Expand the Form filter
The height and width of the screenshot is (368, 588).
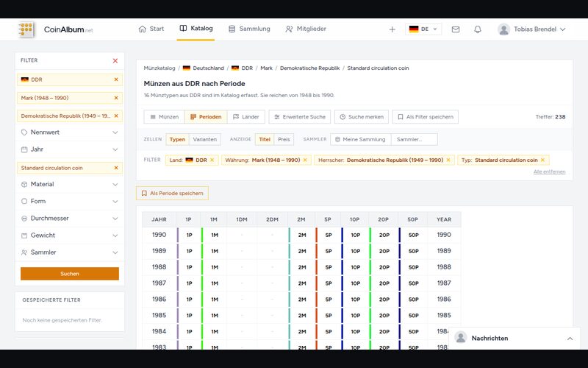coord(70,201)
